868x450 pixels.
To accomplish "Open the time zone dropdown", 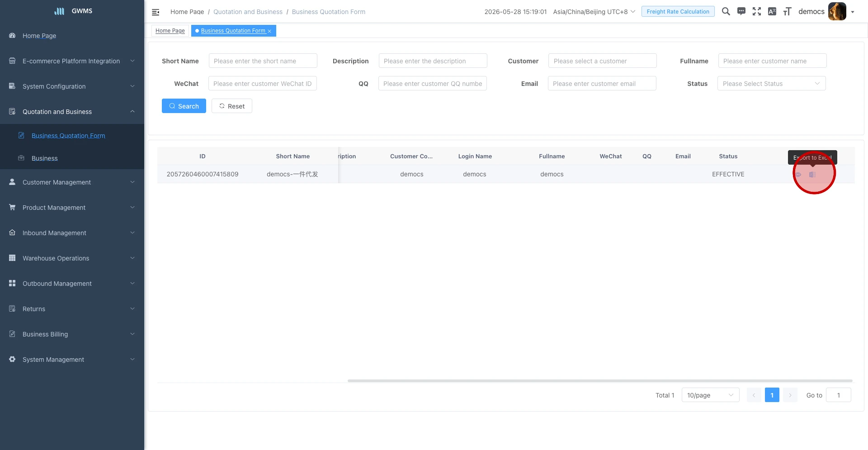I will 594,12.
